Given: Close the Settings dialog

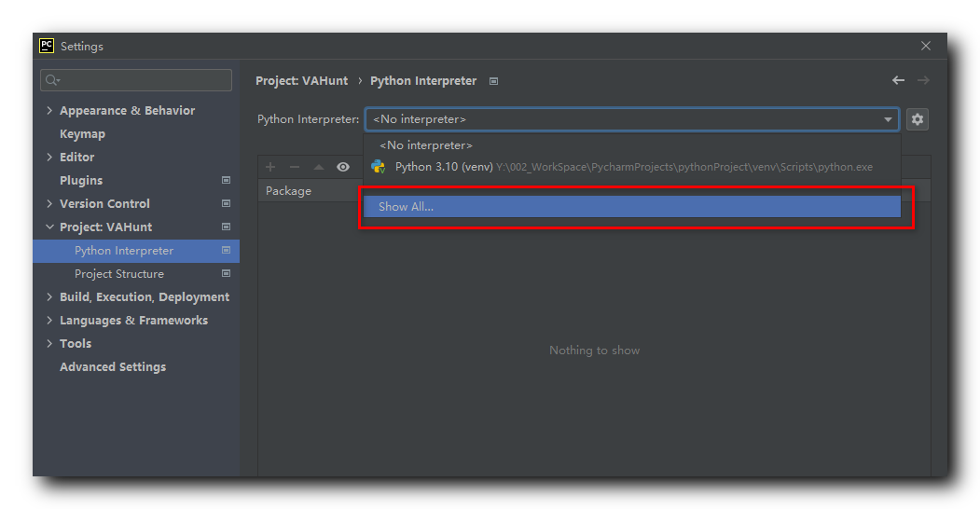Looking at the screenshot, I should [x=926, y=46].
